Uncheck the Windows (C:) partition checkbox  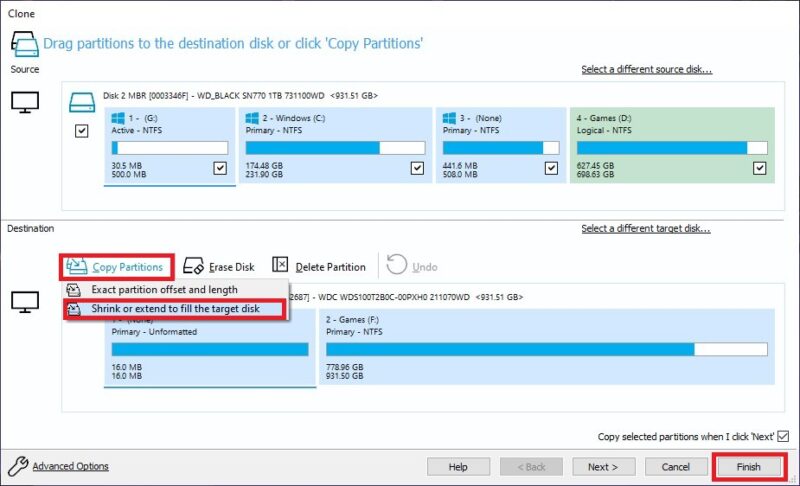(x=417, y=168)
